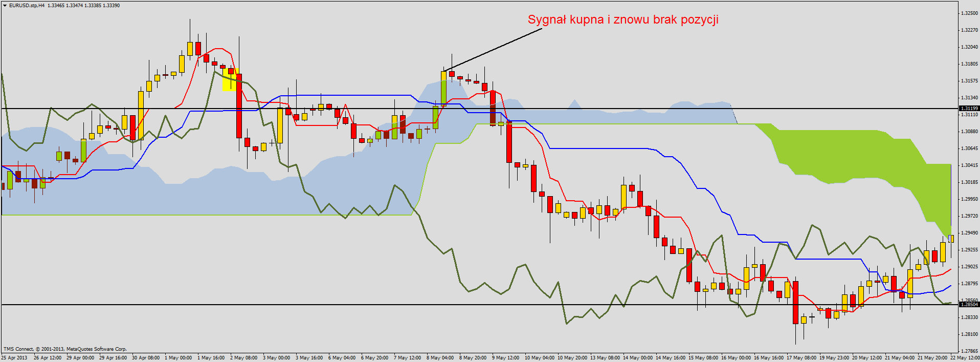This screenshot has height=362, width=980.
Task: Click the small arrow icon before EURUSD.stp title
Action: [5, 5]
